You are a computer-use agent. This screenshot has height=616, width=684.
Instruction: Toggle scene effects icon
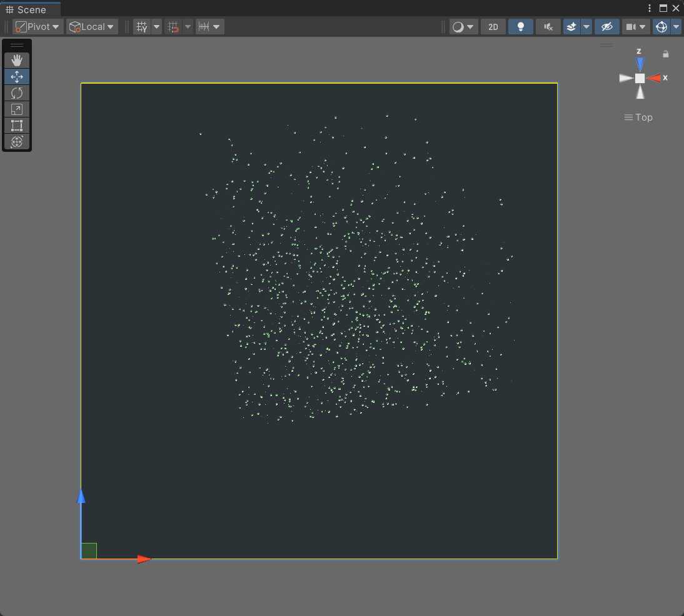tap(571, 27)
